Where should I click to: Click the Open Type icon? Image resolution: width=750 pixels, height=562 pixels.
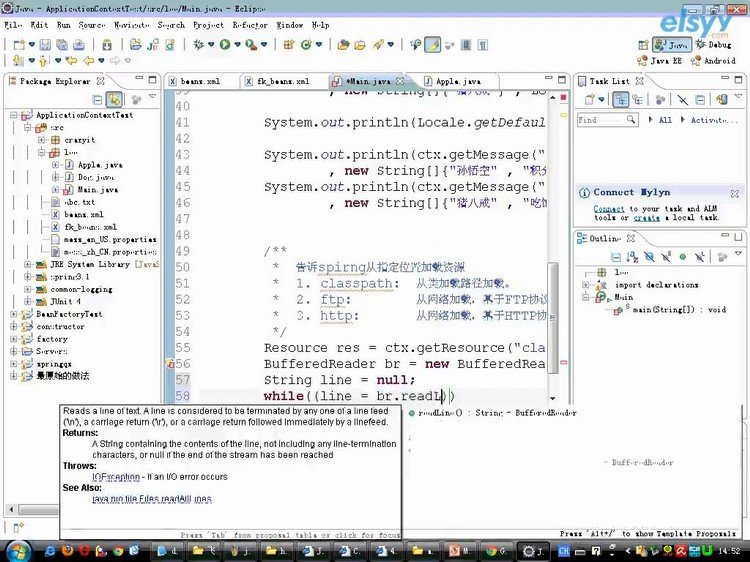(x=343, y=45)
